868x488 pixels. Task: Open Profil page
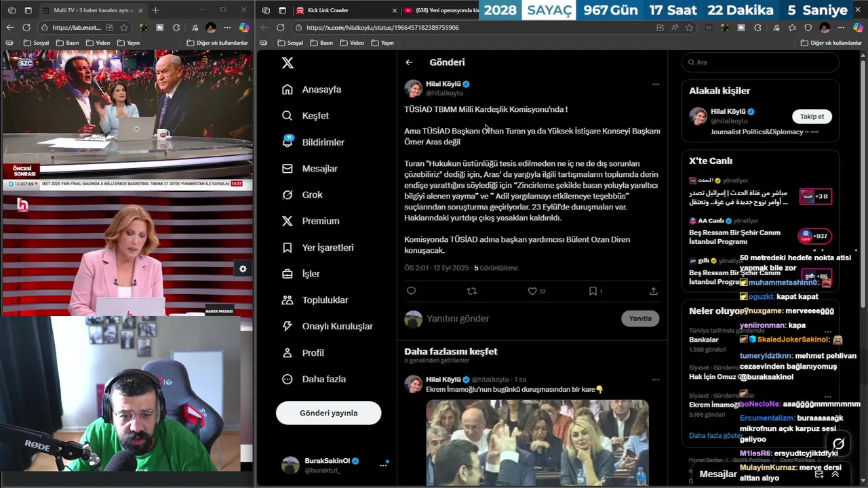coord(302,352)
